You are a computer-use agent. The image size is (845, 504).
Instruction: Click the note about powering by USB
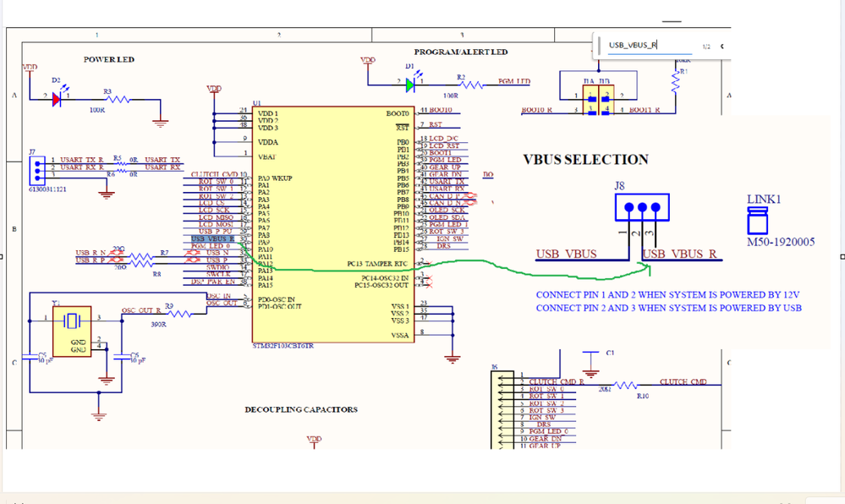[669, 309]
